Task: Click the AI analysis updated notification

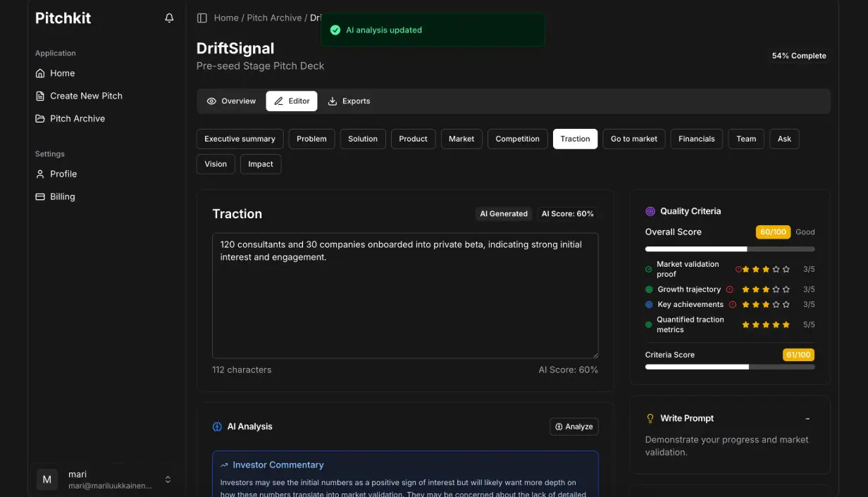Action: coord(433,30)
